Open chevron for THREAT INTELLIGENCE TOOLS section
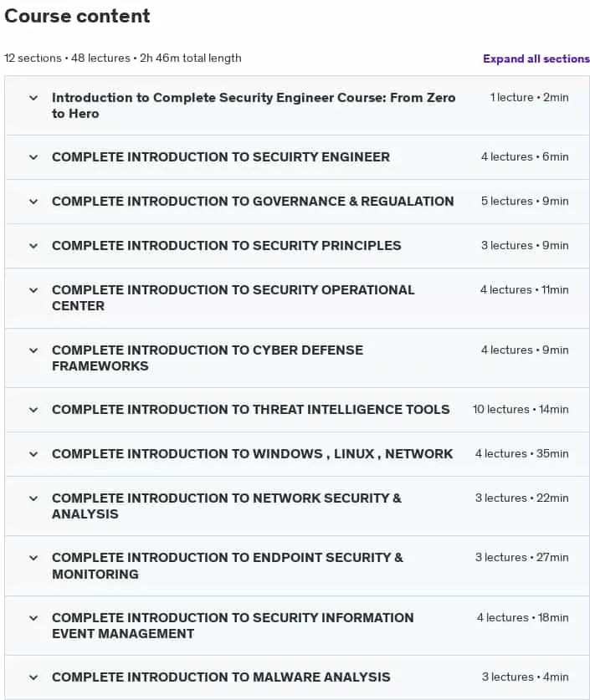 33,410
